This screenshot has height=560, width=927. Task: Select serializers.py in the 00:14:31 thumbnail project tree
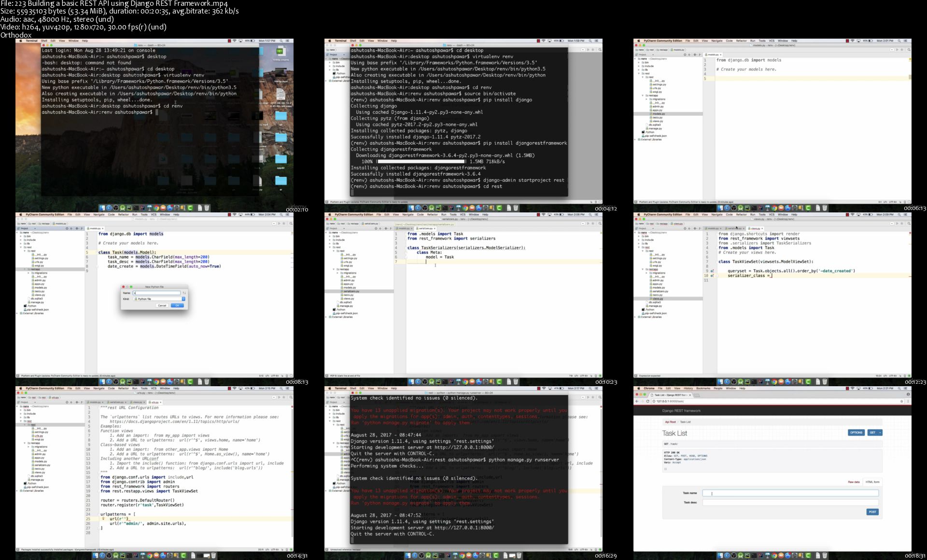click(42, 465)
